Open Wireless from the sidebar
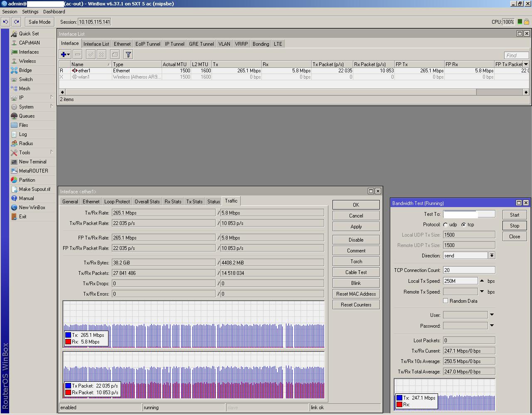Viewport: 532px width, 415px height. (27, 61)
